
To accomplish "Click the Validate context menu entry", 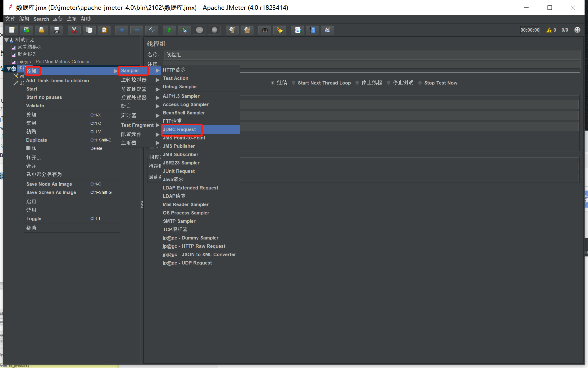I will 35,106.
